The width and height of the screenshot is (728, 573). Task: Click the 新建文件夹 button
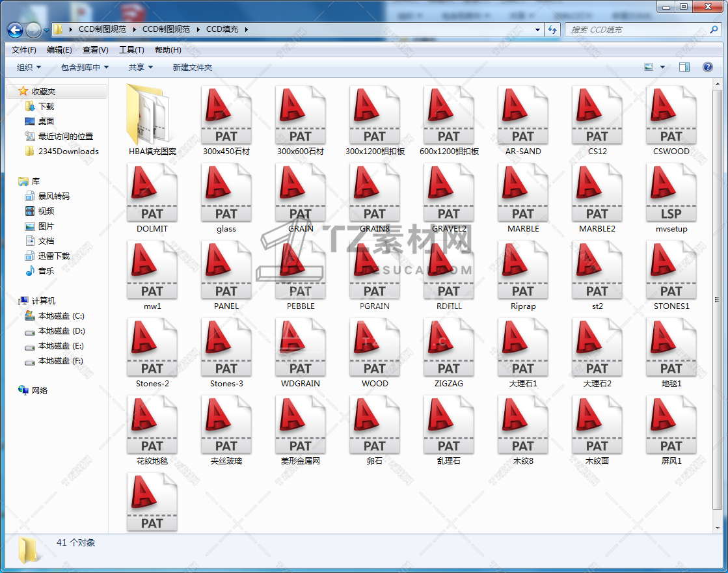click(x=192, y=67)
